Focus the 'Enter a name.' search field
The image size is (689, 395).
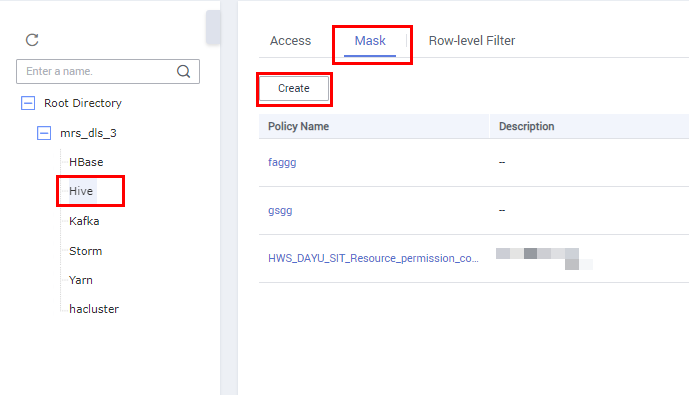108,71
